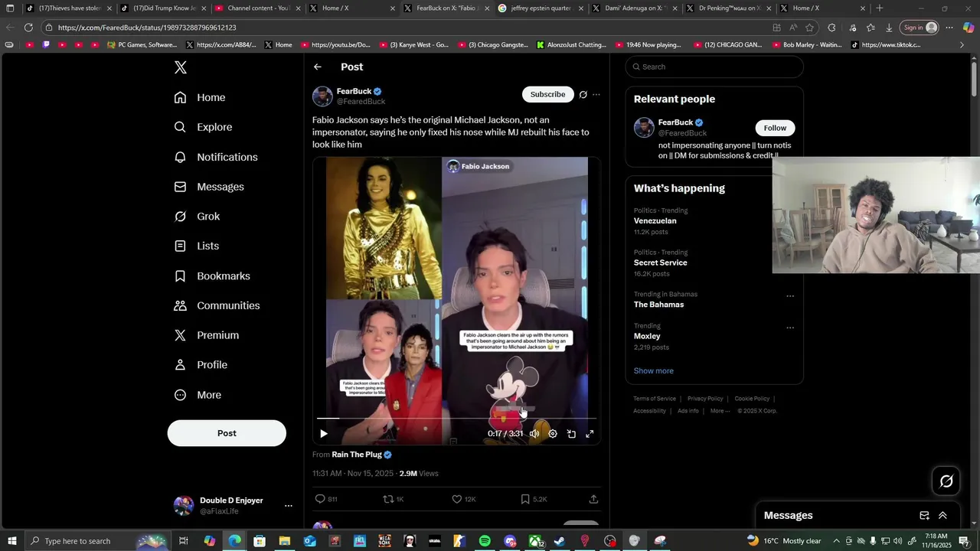Viewport: 980px width, 551px height.
Task: Like the post with 12K likes
Action: (457, 499)
